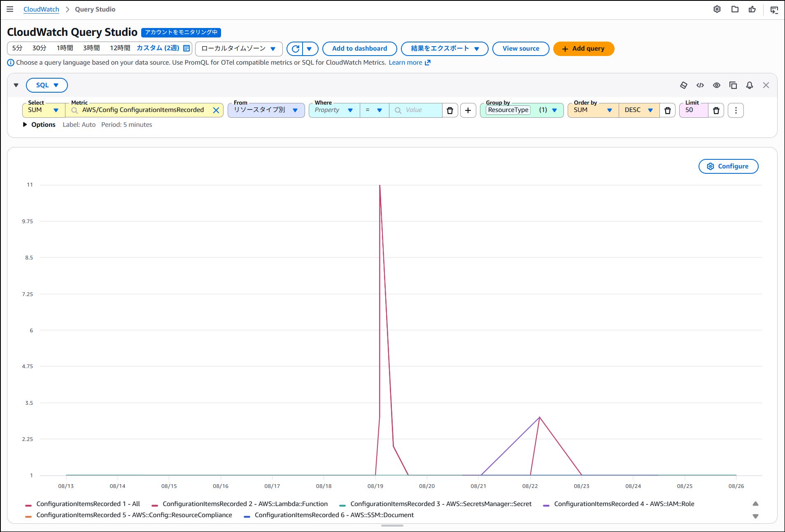785x532 pixels.
Task: Toggle legend swatch for AWS::IAM::Role
Action: click(x=546, y=505)
